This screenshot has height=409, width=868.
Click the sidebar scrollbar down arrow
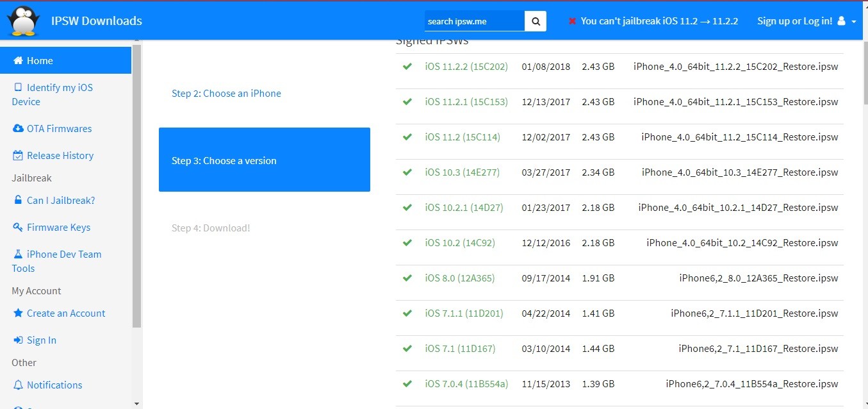(x=136, y=404)
